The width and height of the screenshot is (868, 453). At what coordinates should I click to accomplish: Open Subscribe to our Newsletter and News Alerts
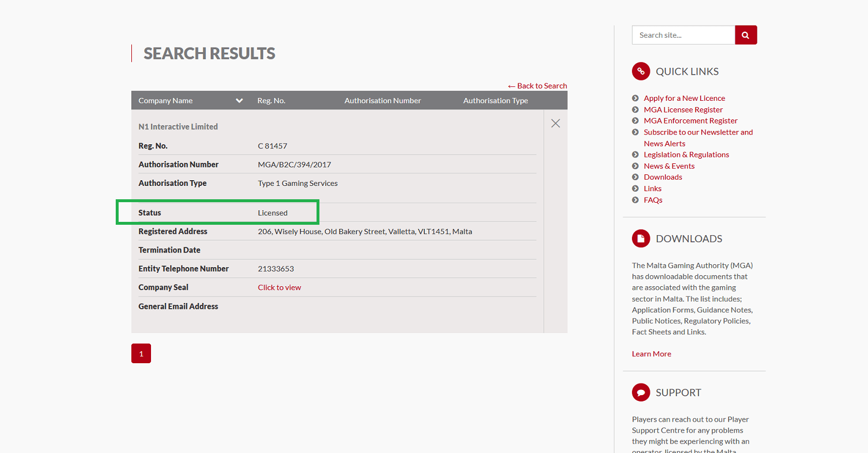698,138
